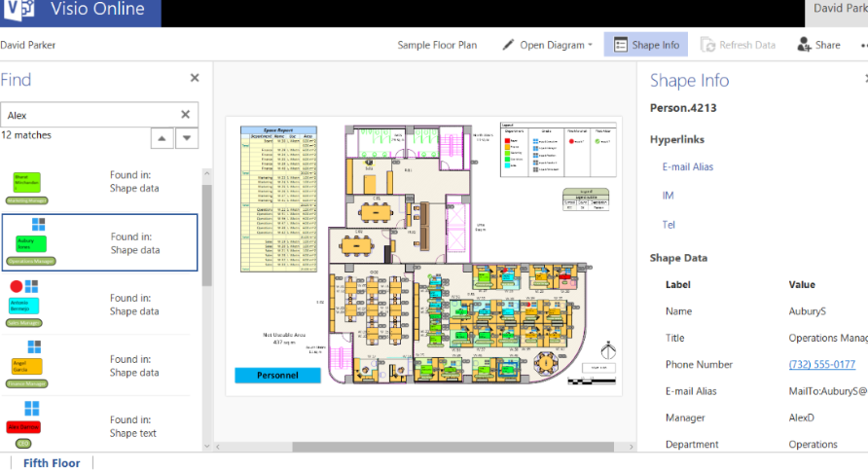Viewport: 868px width, 472px height.
Task: Click the 12 matches count text
Action: pyautogui.click(x=26, y=135)
